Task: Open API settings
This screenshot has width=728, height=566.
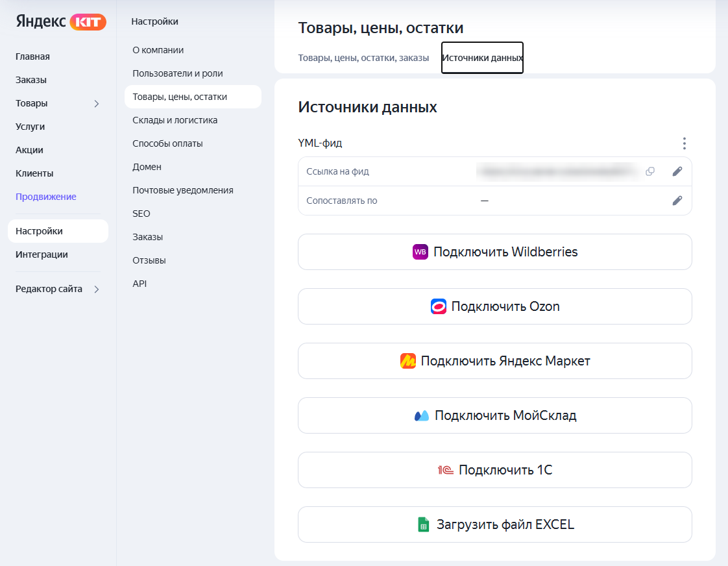Action: [x=140, y=284]
